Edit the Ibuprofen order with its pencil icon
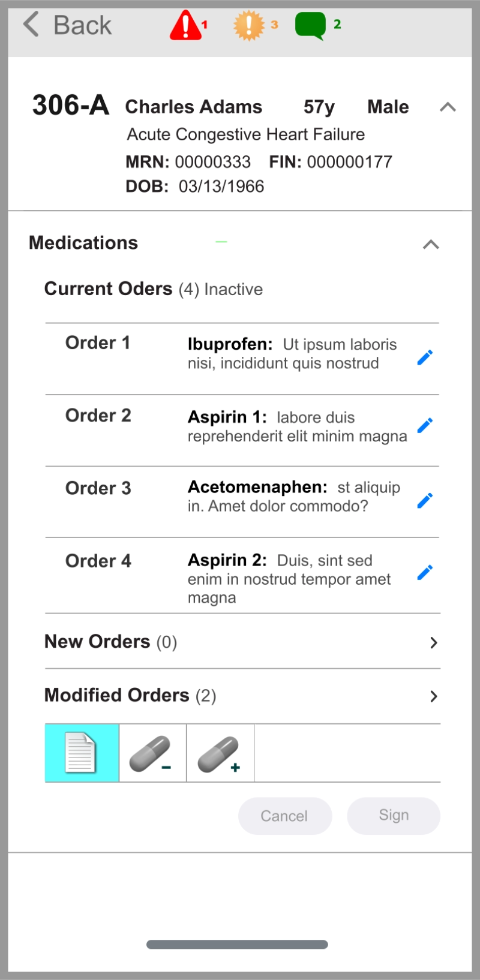Screen dimensions: 480x980 pyautogui.click(x=425, y=357)
